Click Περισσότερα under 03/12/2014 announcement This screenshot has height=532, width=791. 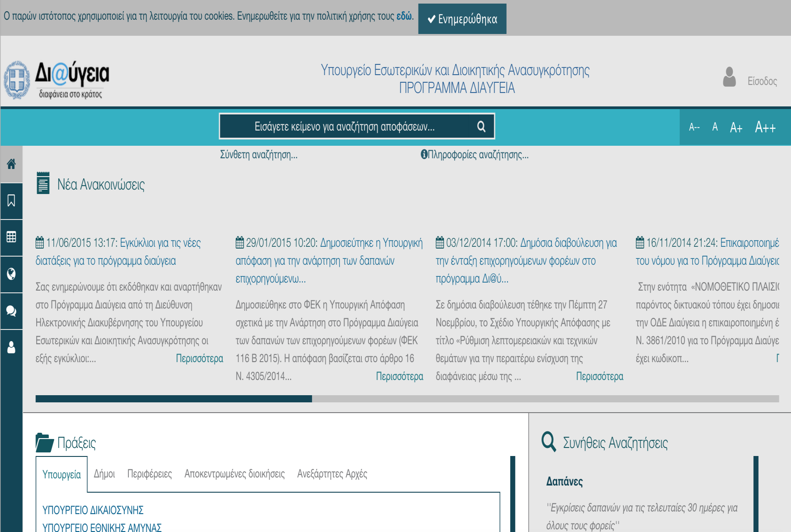point(600,376)
